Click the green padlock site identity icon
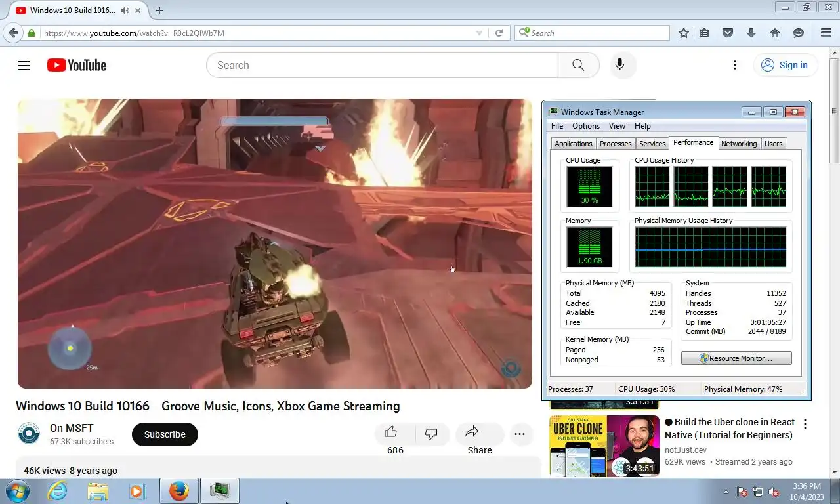This screenshot has width=840, height=504. click(31, 33)
